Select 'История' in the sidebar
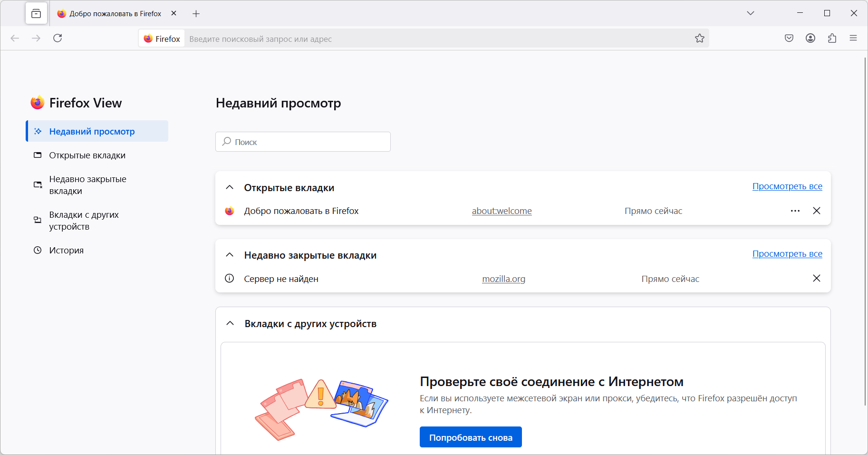868x455 pixels. coord(97,250)
